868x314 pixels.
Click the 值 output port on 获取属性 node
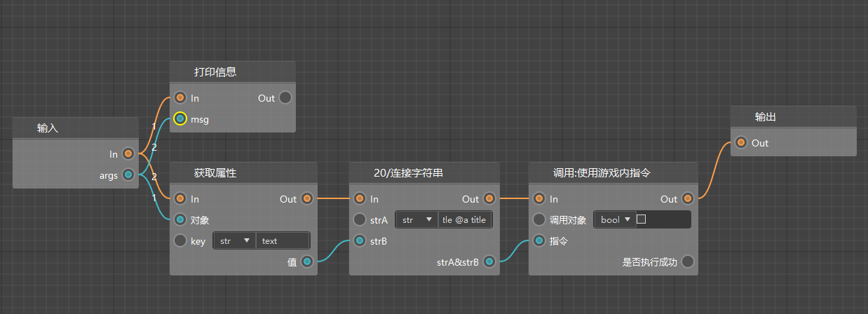pyautogui.click(x=307, y=261)
